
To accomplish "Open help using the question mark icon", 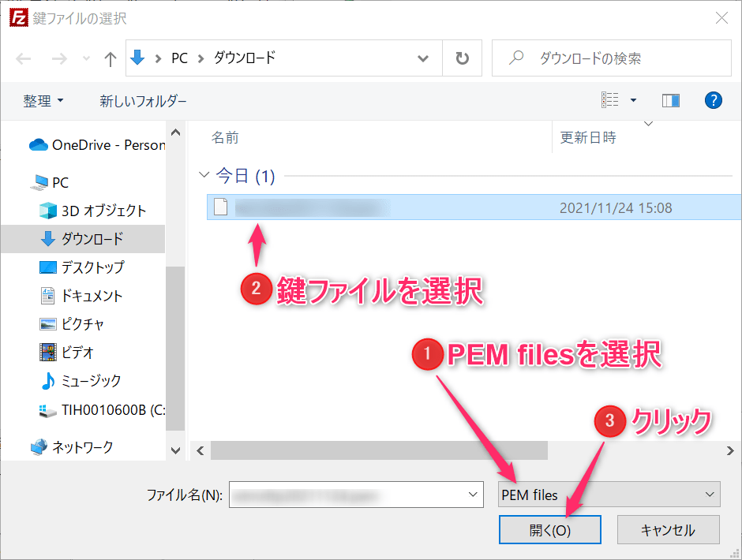I will (x=713, y=100).
